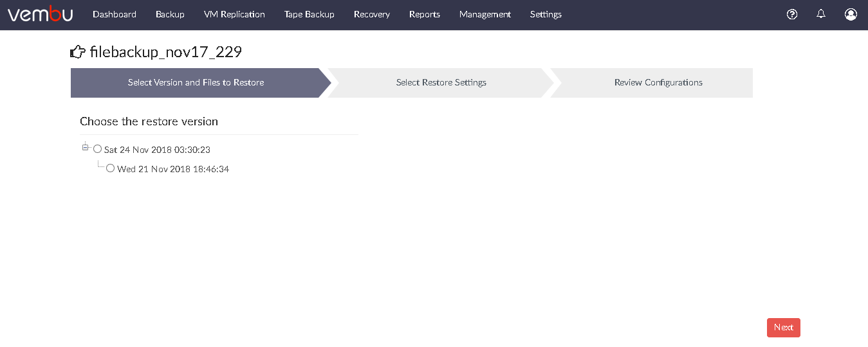868x347 pixels.
Task: Open the Management menu
Action: point(485,14)
